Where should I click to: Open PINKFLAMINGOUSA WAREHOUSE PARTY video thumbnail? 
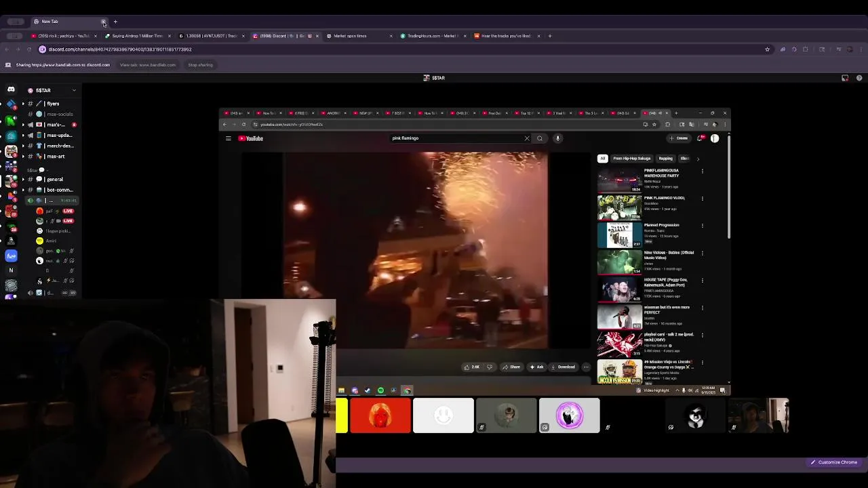tap(619, 180)
